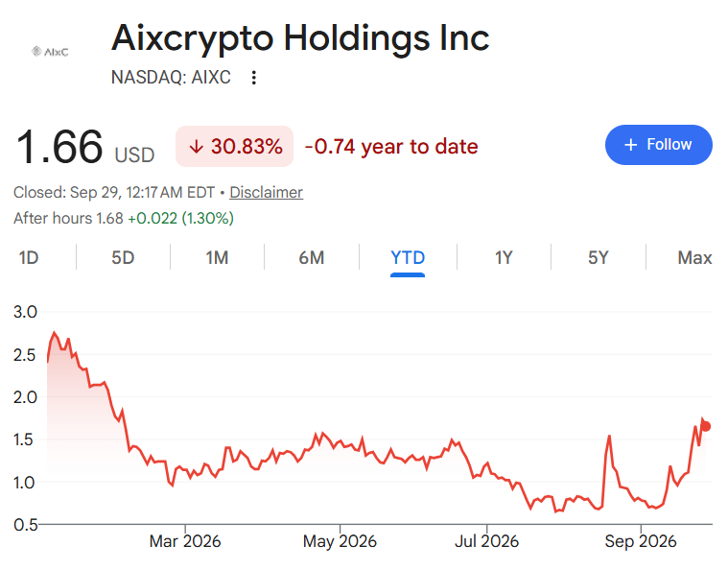Follow Aixcrypto Holdings stock
The width and height of the screenshot is (728, 570).
(658, 145)
